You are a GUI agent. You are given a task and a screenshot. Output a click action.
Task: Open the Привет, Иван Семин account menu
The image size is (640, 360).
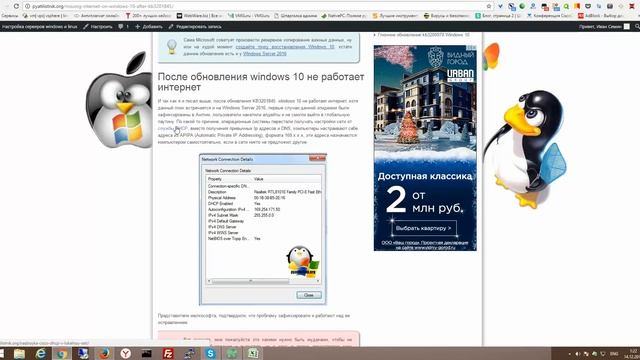point(604,27)
